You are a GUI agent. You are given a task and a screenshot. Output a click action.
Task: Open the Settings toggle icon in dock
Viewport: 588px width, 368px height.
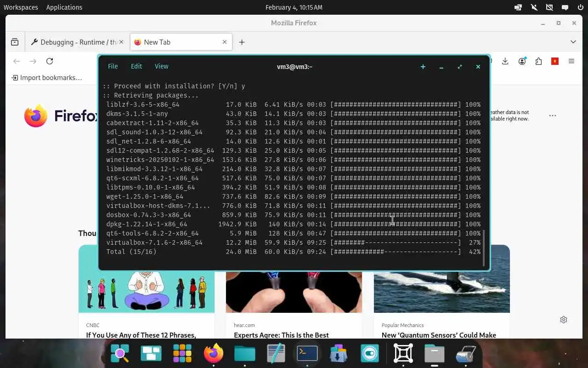(370, 353)
